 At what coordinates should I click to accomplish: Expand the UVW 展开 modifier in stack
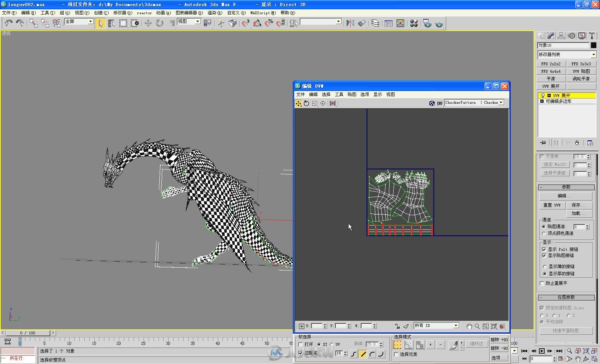549,96
